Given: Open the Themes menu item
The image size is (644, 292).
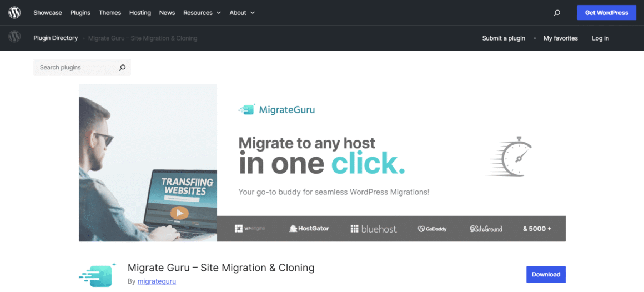Looking at the screenshot, I should coord(110,13).
